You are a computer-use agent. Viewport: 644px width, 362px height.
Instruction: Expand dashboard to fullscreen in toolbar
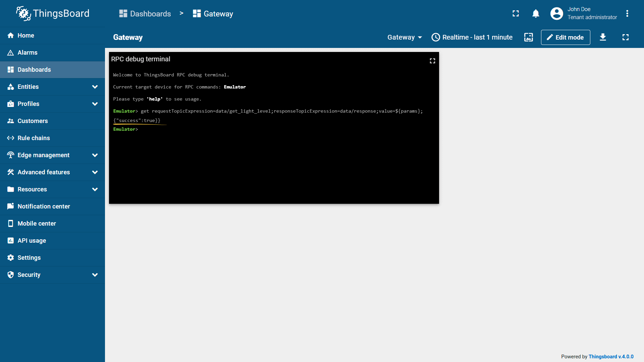(x=626, y=37)
